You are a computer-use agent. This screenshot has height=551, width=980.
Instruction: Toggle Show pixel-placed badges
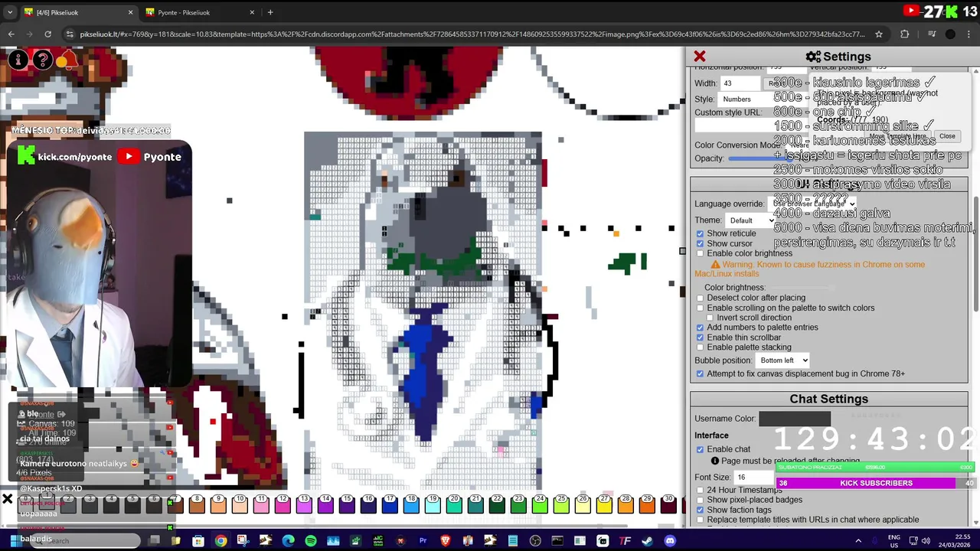click(700, 500)
